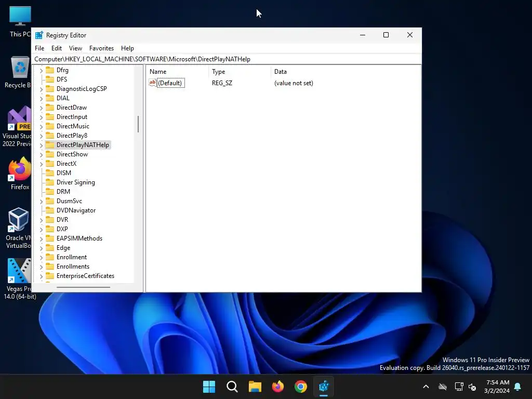Launch Chrome from the taskbar

pos(301,387)
